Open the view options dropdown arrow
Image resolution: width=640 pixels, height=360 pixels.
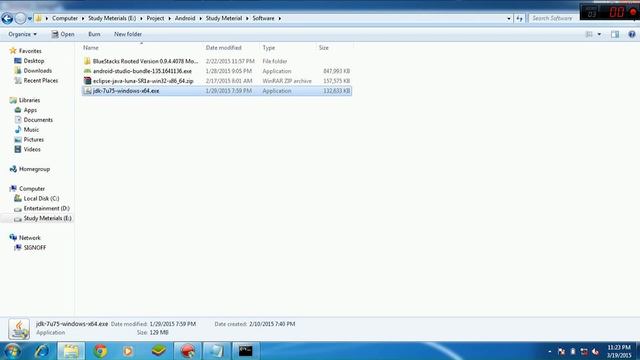599,34
